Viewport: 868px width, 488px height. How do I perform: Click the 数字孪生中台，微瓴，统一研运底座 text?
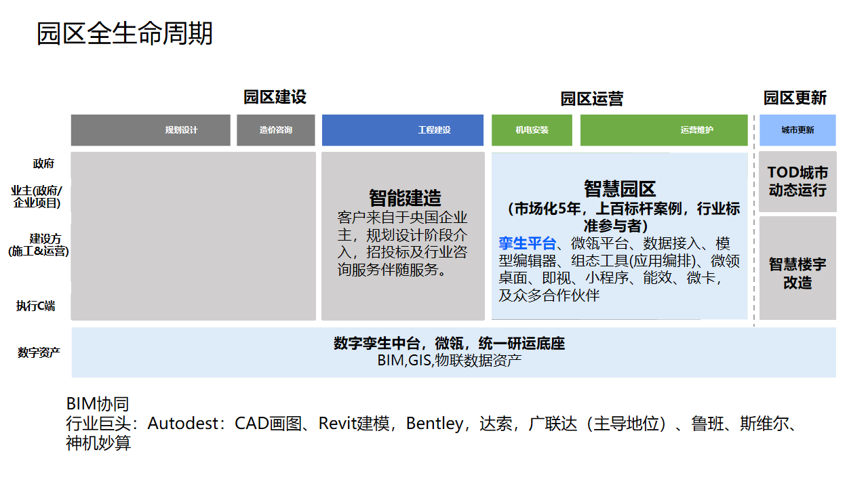coord(450,343)
